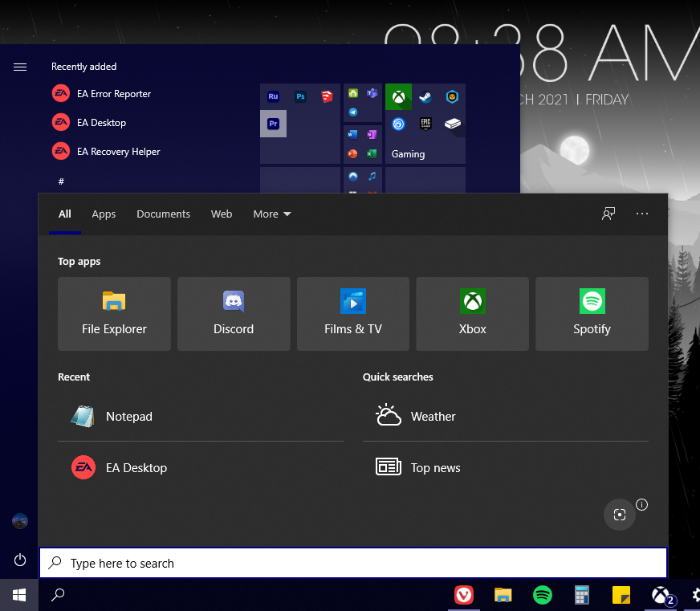Open the red SketchUp tile
Viewport: 700px width, 611px height.
pyautogui.click(x=327, y=96)
